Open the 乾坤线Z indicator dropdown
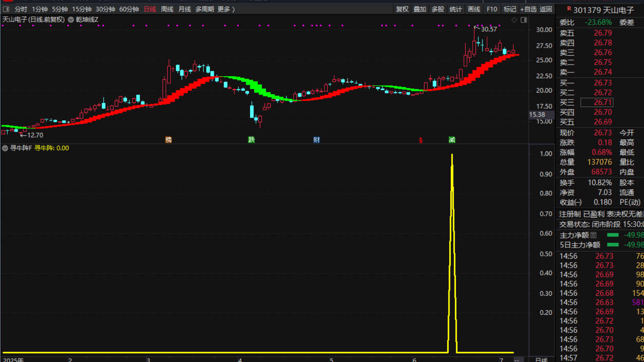This screenshot has width=644, height=362. (71, 20)
